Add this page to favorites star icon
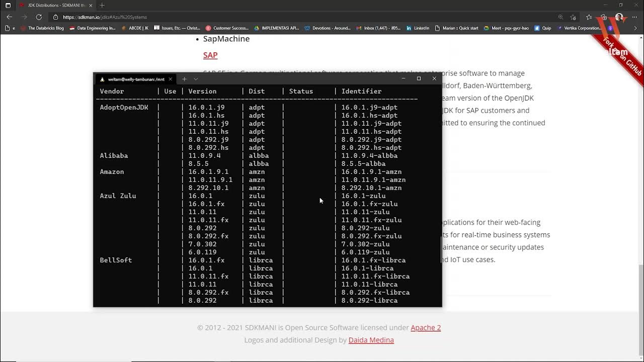This screenshot has width=644, height=362. pos(573,17)
